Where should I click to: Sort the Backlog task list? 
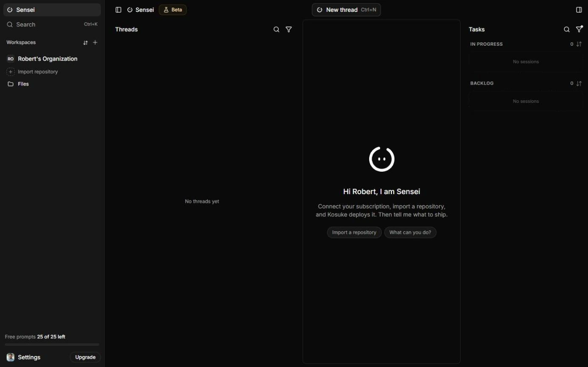click(579, 83)
